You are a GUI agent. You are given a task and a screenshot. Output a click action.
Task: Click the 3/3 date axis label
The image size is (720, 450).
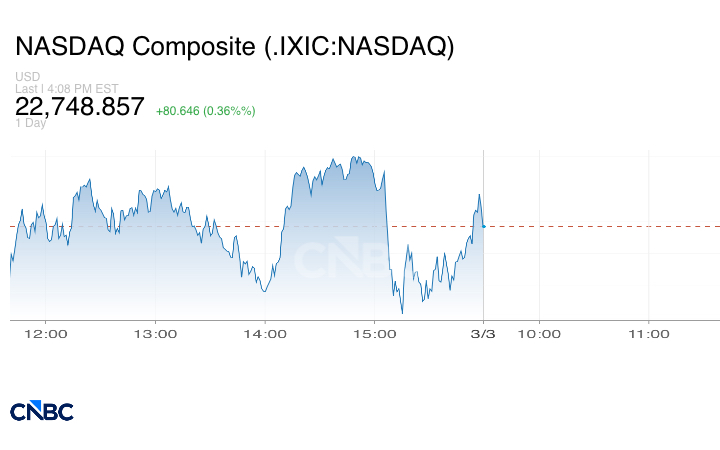(484, 334)
